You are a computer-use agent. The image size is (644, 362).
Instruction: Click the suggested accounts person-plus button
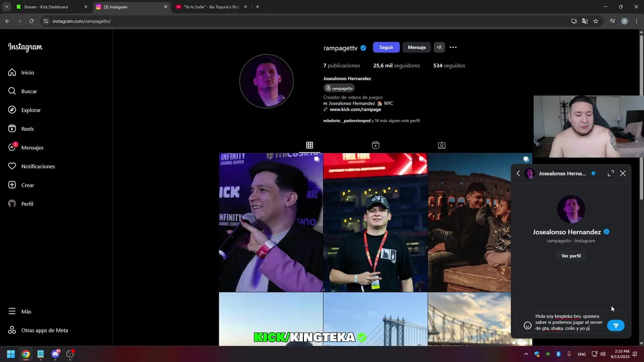coord(439,47)
